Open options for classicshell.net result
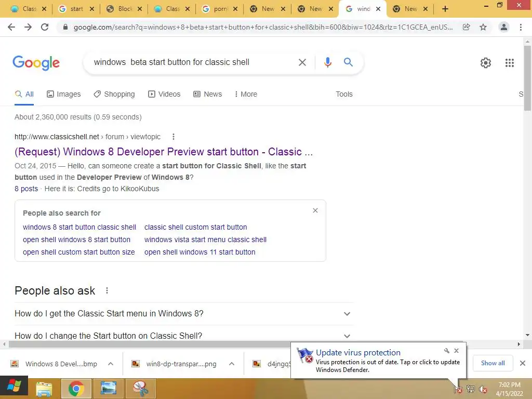 pyautogui.click(x=174, y=137)
